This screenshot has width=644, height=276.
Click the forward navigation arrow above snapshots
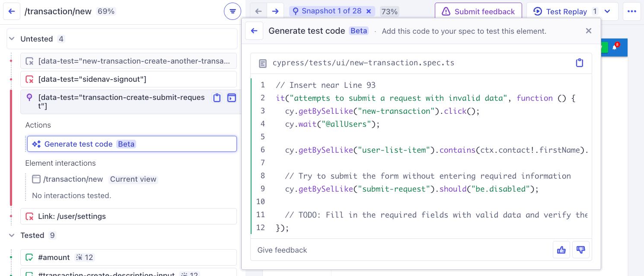coord(276,11)
